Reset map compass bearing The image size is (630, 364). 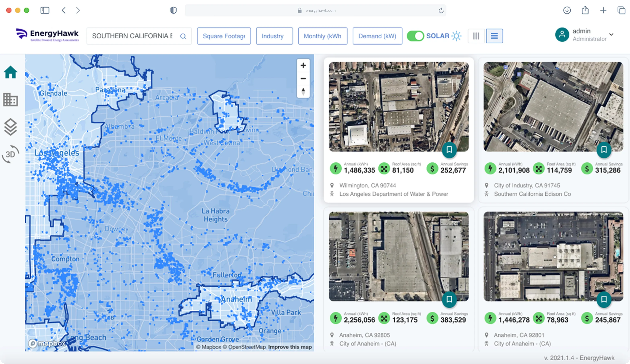pyautogui.click(x=303, y=91)
